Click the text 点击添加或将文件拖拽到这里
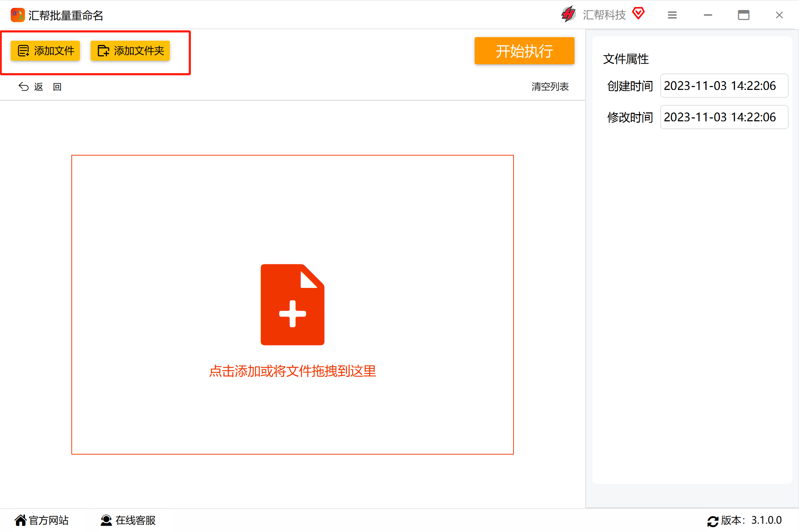This screenshot has width=799, height=532. tap(292, 371)
